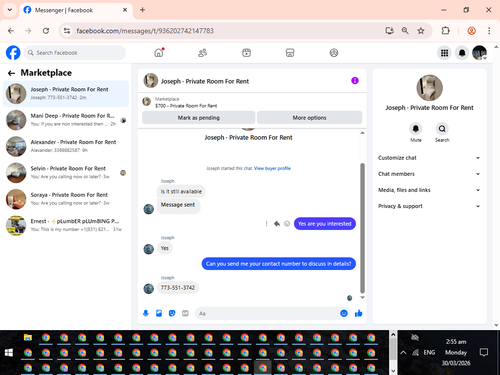This screenshot has height=375, width=500.
Task: Open the Facebook logo home link
Action: tap(13, 53)
